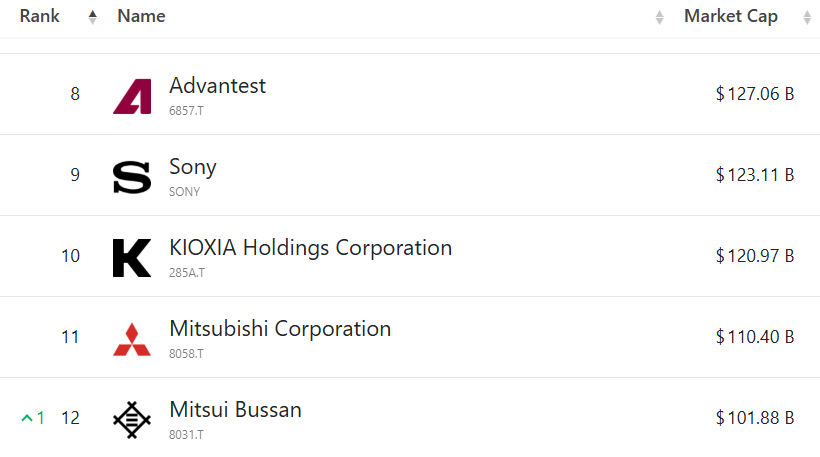Sort by Name using its sort arrows

[659, 17]
